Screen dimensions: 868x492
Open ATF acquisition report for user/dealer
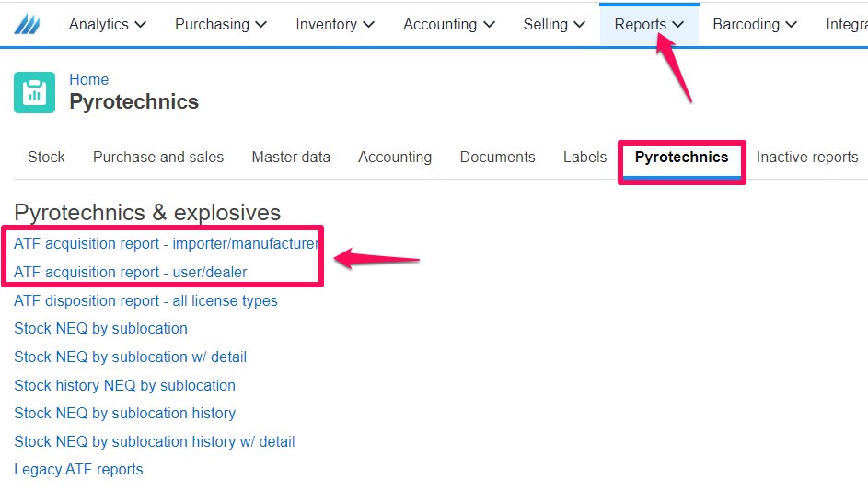(131, 272)
